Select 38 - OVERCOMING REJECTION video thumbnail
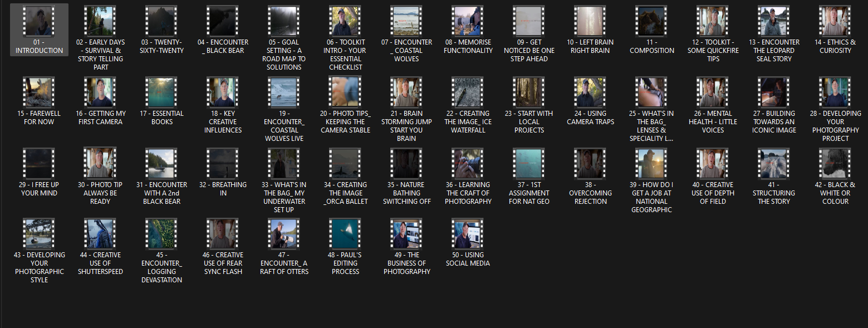This screenshot has height=328, width=868. click(x=590, y=164)
